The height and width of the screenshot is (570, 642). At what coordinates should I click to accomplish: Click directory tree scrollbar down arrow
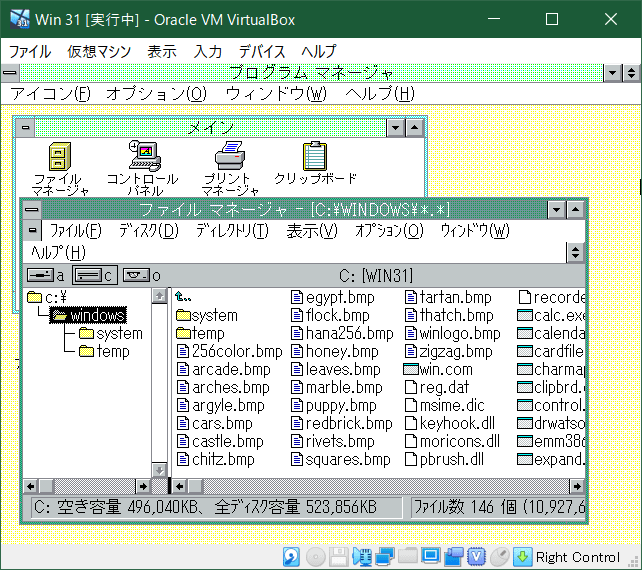159,470
